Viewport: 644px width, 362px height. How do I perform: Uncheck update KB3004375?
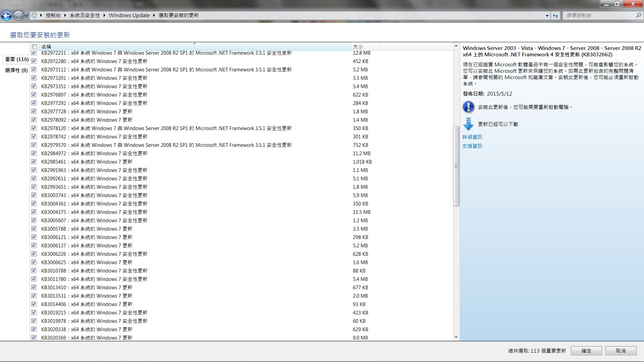(x=34, y=212)
